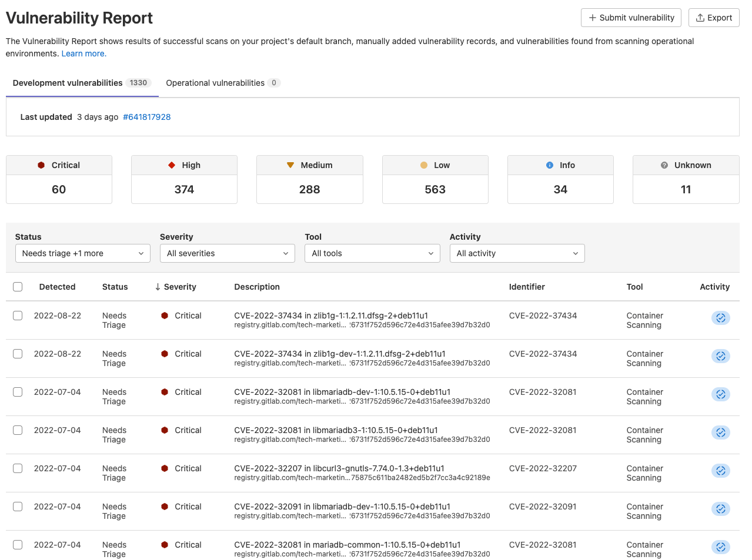Click yellow circle icon in Low summary card
Viewport: 752px width, 560px height.
(424, 165)
